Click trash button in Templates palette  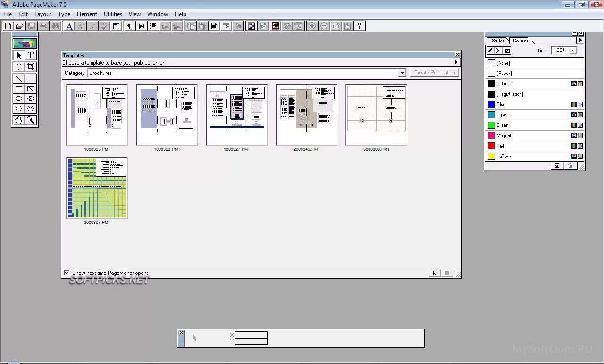pyautogui.click(x=447, y=273)
